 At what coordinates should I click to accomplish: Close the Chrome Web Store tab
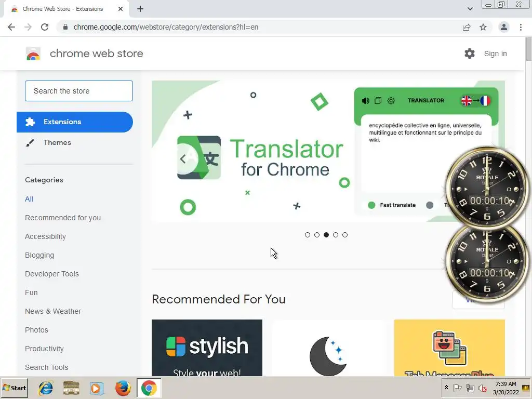[x=121, y=9]
